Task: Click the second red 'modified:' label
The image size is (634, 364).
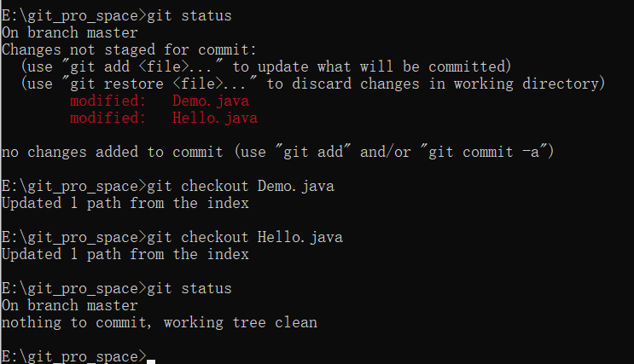Action: (108, 118)
